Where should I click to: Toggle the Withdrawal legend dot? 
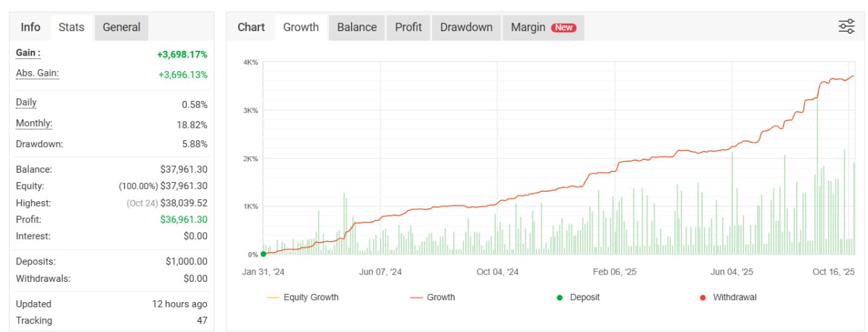728,297
